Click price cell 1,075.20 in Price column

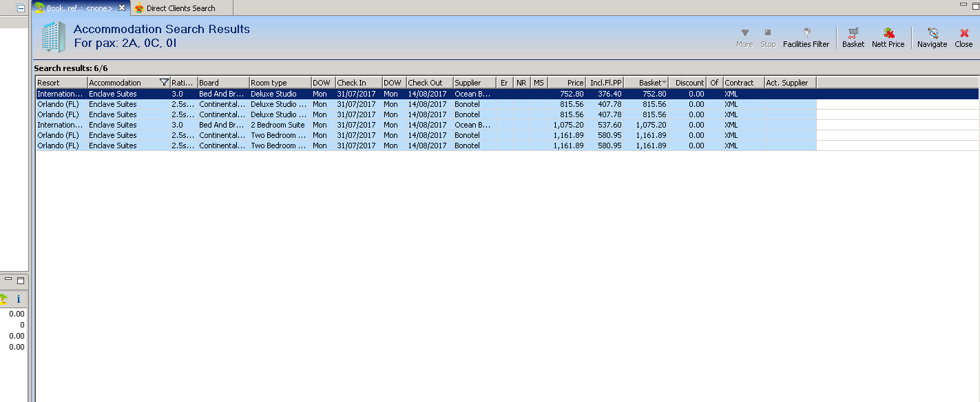(568, 125)
